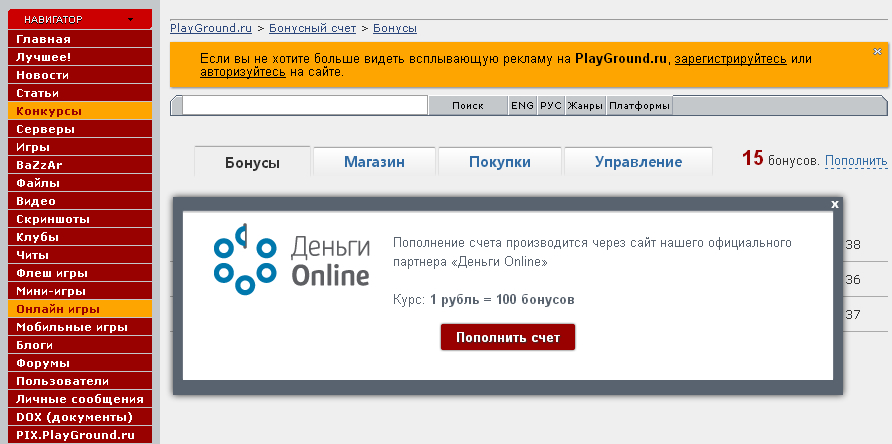Open Главная in navigator
The image size is (892, 444).
point(80,39)
